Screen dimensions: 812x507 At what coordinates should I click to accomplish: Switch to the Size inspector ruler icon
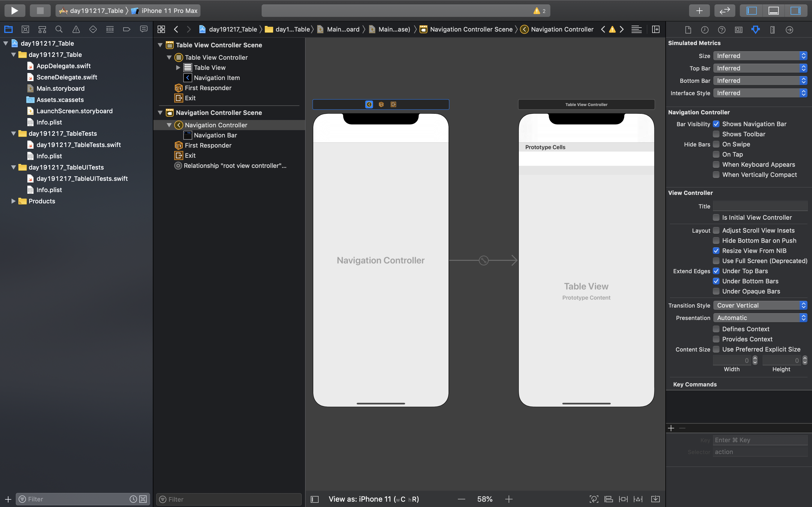click(773, 30)
